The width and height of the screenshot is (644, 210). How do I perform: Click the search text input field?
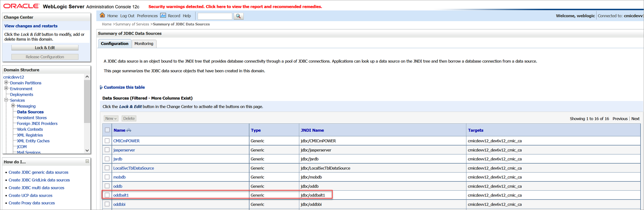tap(215, 16)
